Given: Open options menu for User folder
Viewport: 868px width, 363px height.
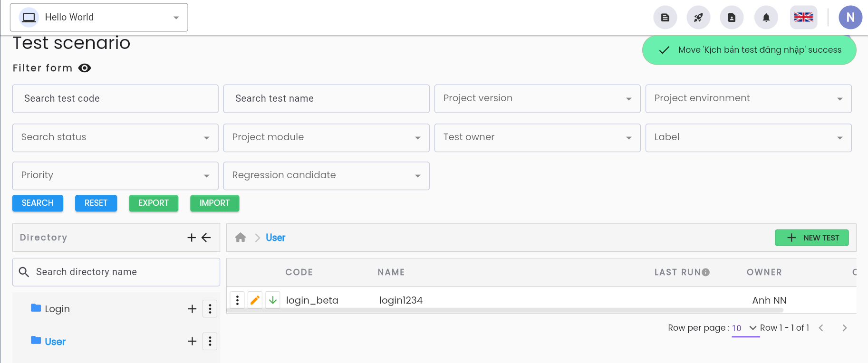Looking at the screenshot, I should 210,341.
